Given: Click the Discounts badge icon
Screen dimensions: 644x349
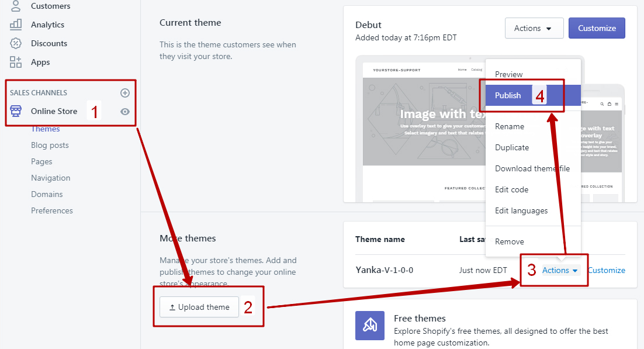Looking at the screenshot, I should tap(16, 43).
